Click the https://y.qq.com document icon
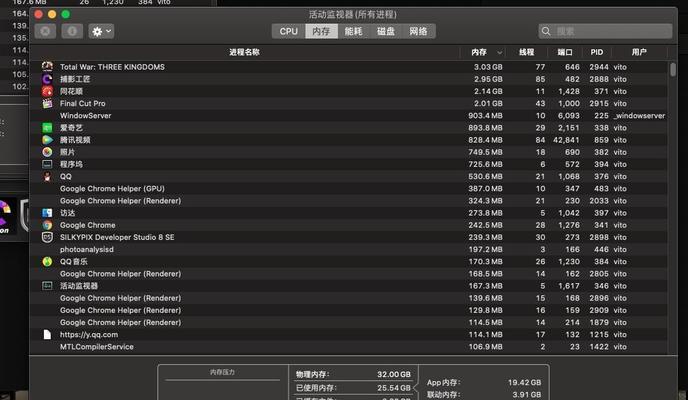The width and height of the screenshot is (688, 400). (x=47, y=335)
